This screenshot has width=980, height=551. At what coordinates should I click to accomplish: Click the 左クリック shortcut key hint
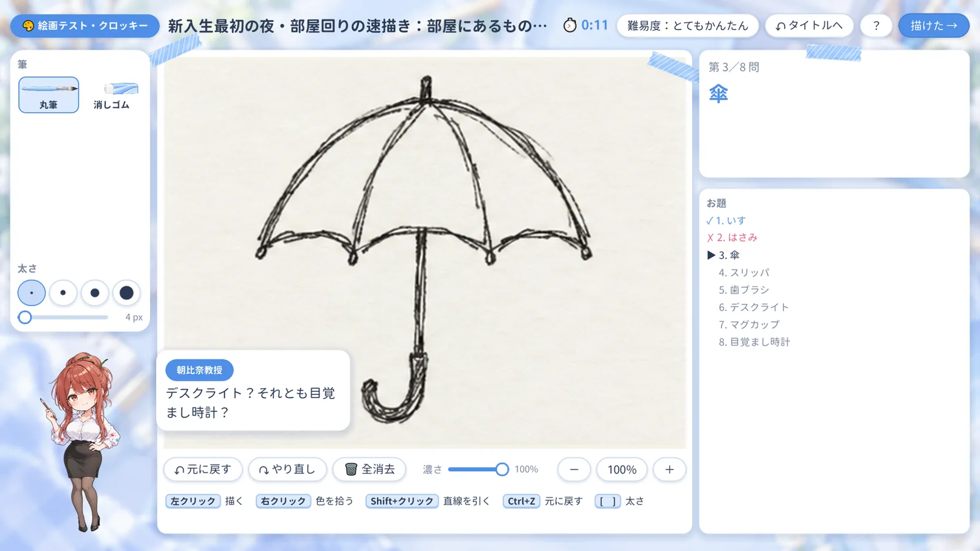point(193,501)
